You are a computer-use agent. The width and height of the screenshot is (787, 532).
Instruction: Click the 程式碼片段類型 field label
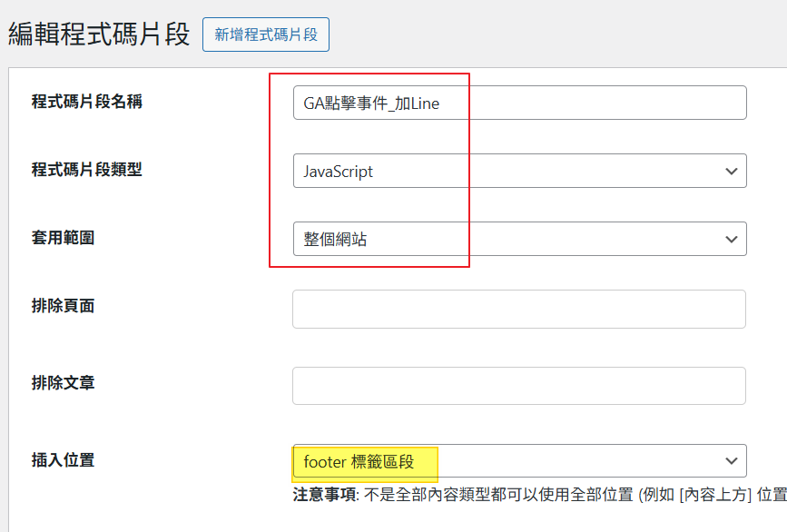coord(86,170)
